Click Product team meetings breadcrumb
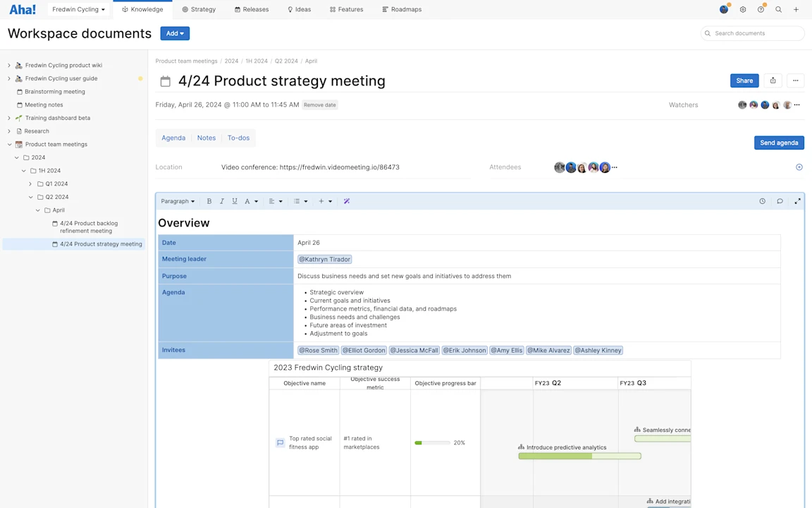The height and width of the screenshot is (508, 812). pyautogui.click(x=186, y=61)
